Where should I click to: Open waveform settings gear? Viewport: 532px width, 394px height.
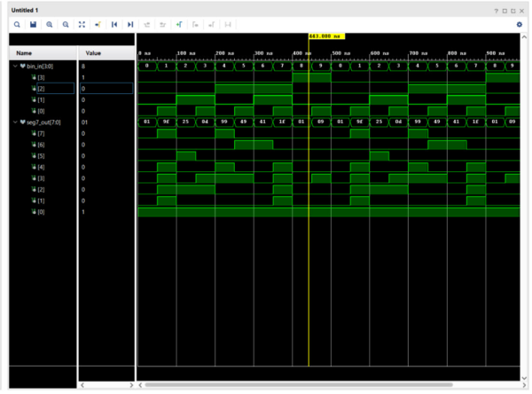click(519, 25)
